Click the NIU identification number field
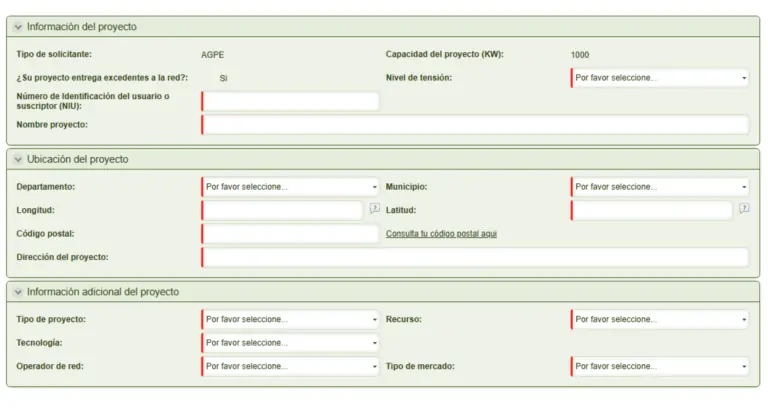 (290, 101)
